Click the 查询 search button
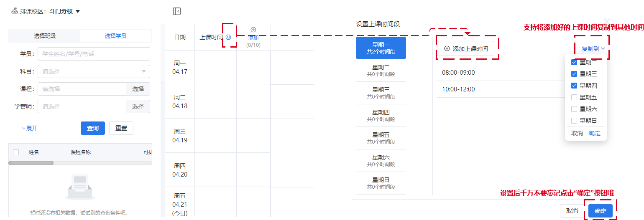The width and height of the screenshot is (644, 220). coord(93,128)
